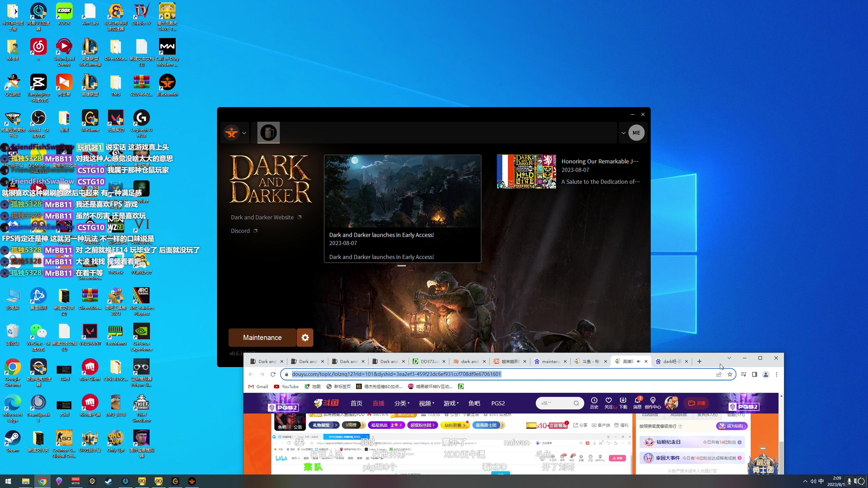
Task: Open Douyu 关注 heart icon
Action: (x=609, y=403)
